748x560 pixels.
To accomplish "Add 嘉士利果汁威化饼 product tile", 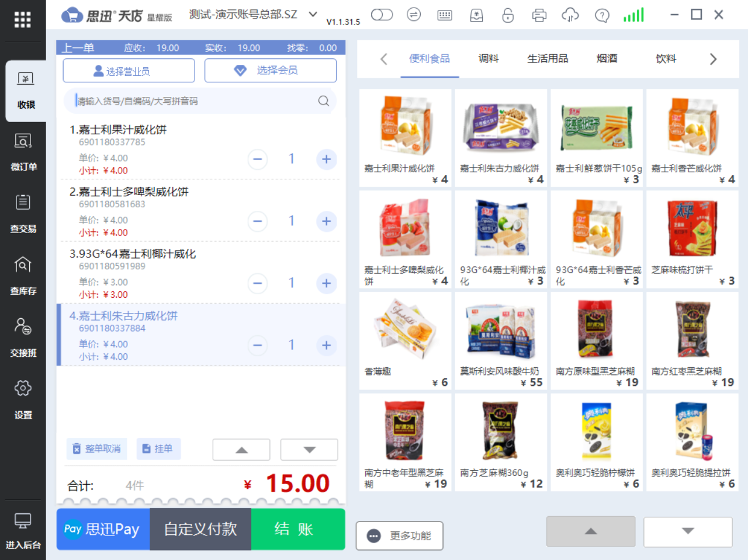I will pos(406,138).
